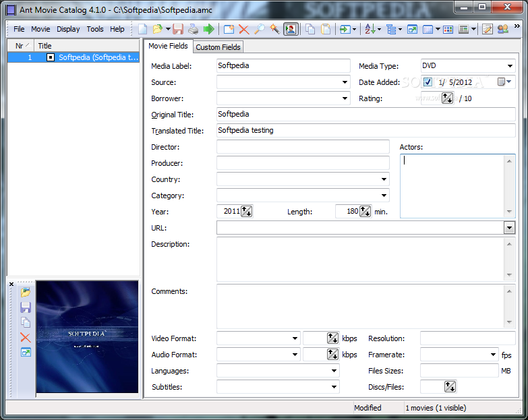Toggle the picture display toolbar button
The image size is (528, 420).
(291, 29)
